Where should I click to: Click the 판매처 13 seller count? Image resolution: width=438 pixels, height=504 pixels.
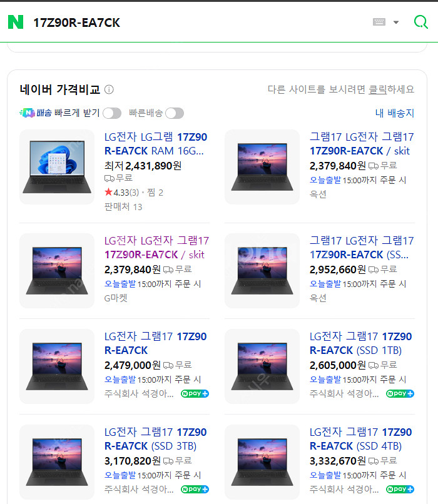pyautogui.click(x=123, y=206)
